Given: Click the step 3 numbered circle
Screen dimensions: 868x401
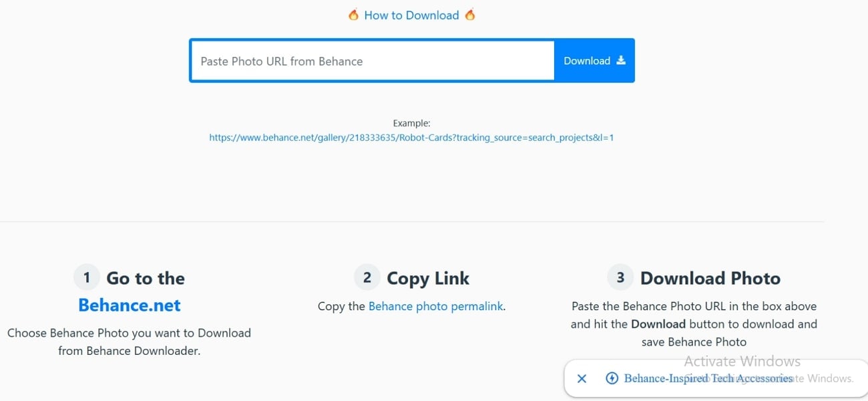Looking at the screenshot, I should coord(620,276).
